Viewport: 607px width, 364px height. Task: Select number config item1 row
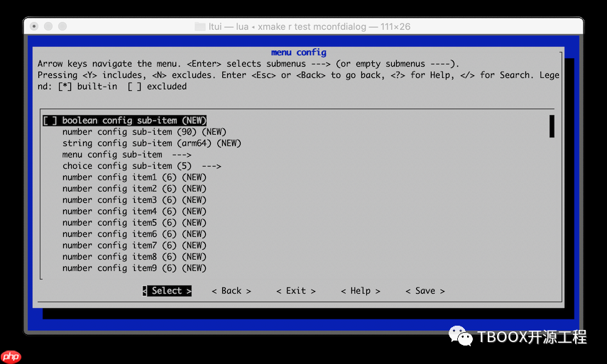coord(134,177)
